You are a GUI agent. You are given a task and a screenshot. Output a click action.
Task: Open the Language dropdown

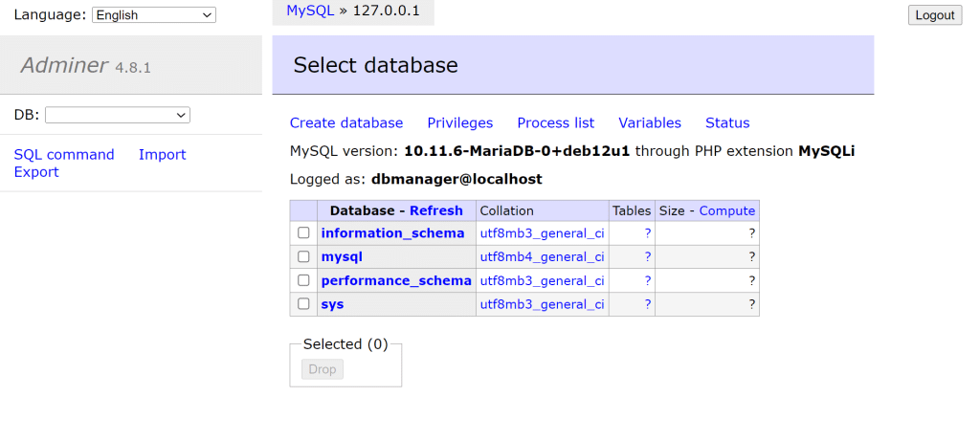(x=154, y=15)
